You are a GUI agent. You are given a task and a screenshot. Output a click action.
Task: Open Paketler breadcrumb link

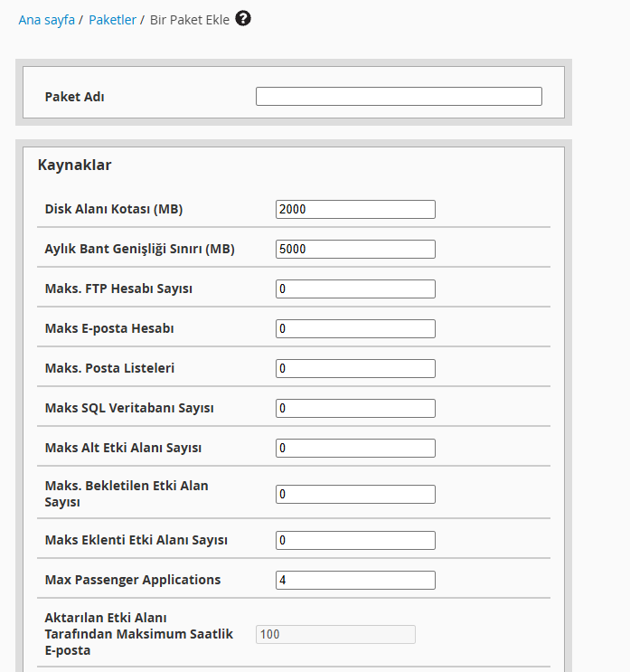pos(112,20)
